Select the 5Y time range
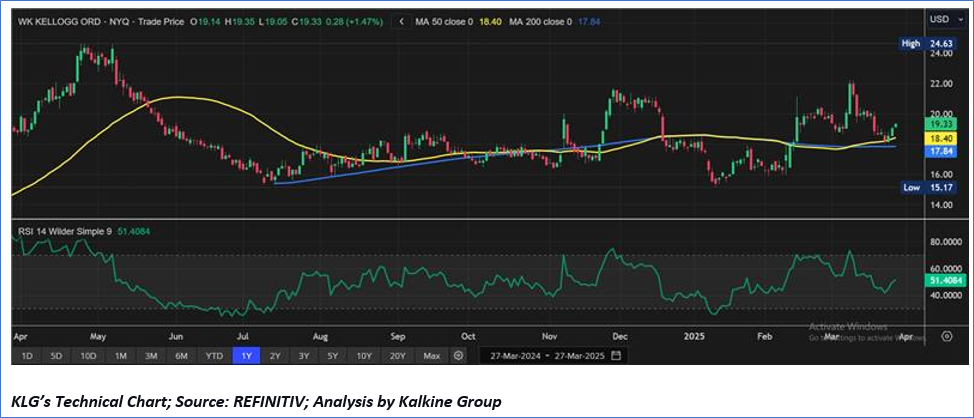This screenshot has width=974, height=418. click(x=333, y=356)
